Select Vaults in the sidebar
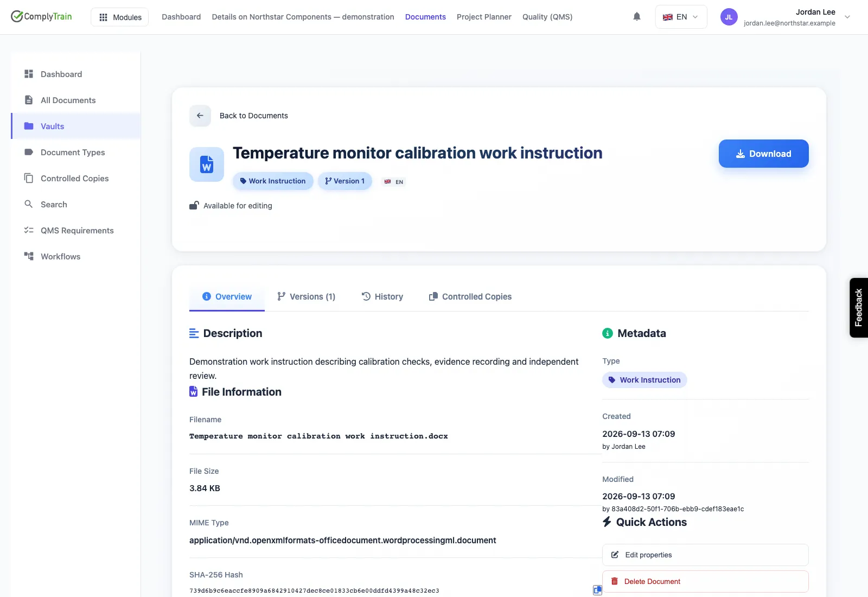 [x=76, y=126]
